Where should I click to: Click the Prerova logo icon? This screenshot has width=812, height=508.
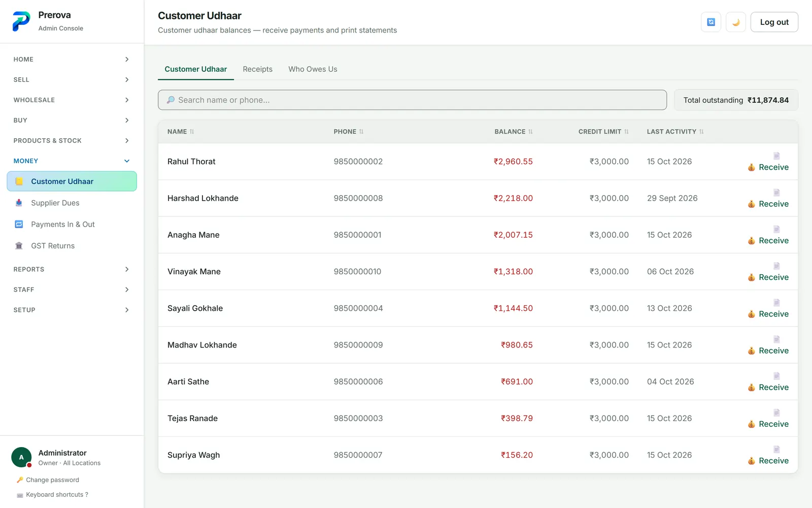[21, 21]
